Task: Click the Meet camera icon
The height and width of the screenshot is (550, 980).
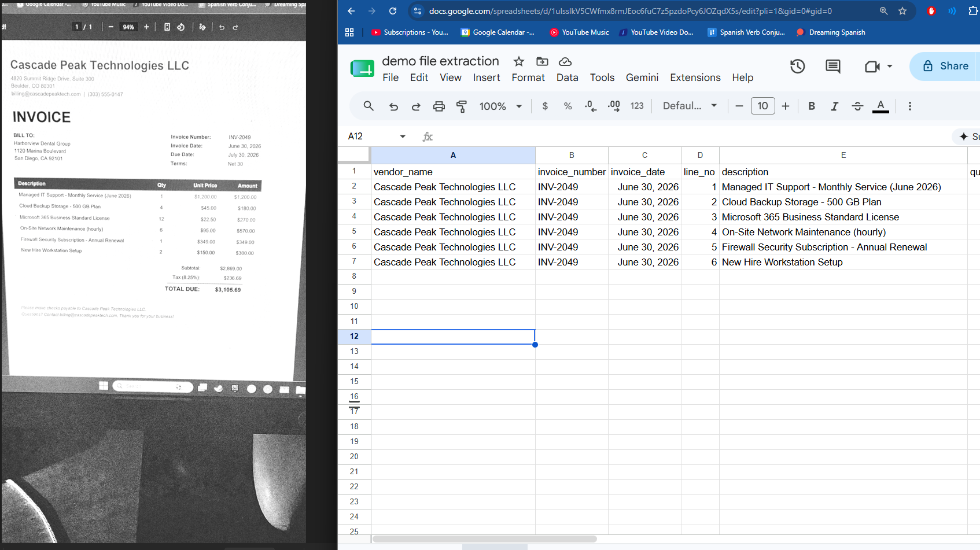Action: (872, 67)
